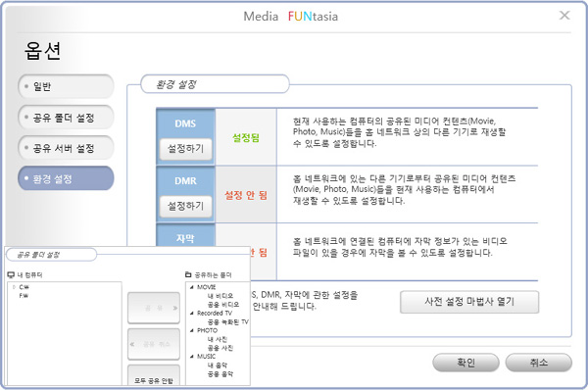Click the DMR label cell
Image resolution: width=588 pixels, height=390 pixels.
pos(185,180)
